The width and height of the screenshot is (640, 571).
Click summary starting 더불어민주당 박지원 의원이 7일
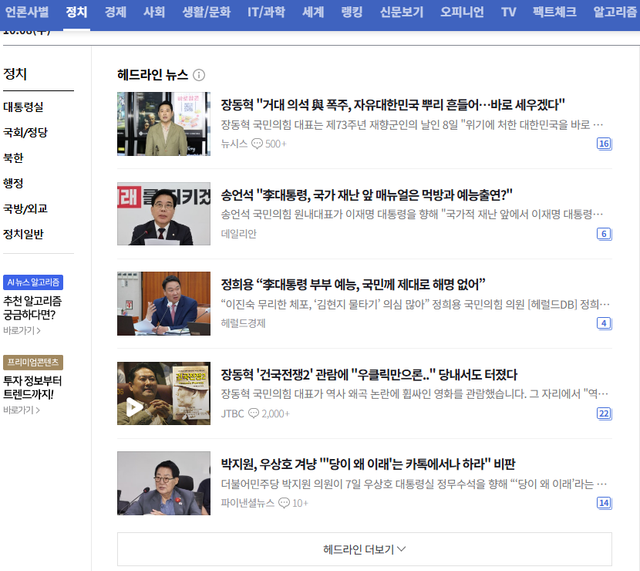(x=414, y=484)
